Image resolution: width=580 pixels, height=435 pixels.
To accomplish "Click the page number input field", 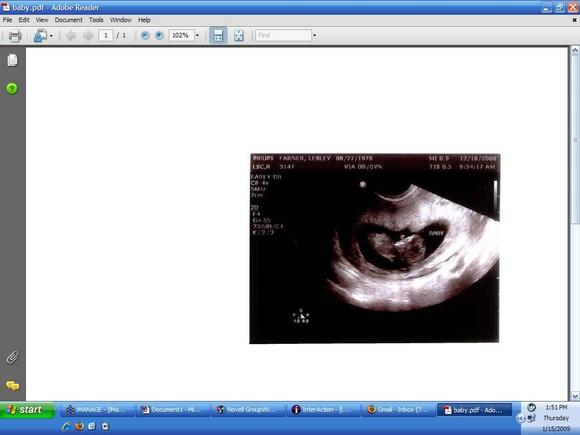I will [106, 36].
